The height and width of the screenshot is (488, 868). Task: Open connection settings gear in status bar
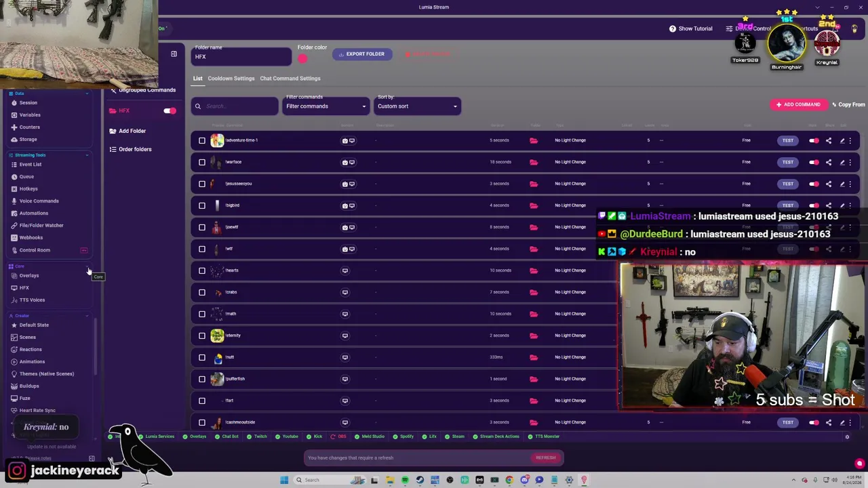point(847,437)
